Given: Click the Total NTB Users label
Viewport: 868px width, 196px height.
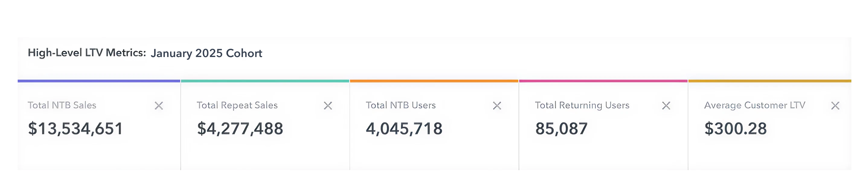Looking at the screenshot, I should pyautogui.click(x=401, y=105).
